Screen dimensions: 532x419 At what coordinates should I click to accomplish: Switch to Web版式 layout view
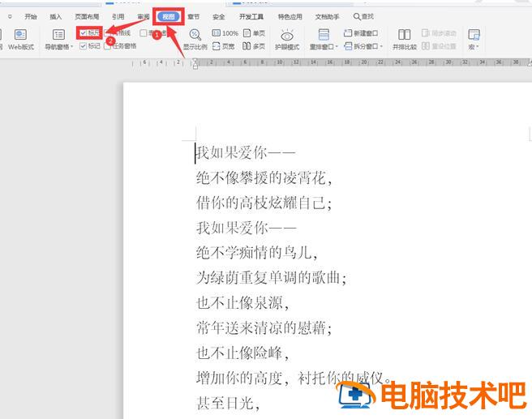point(21,40)
